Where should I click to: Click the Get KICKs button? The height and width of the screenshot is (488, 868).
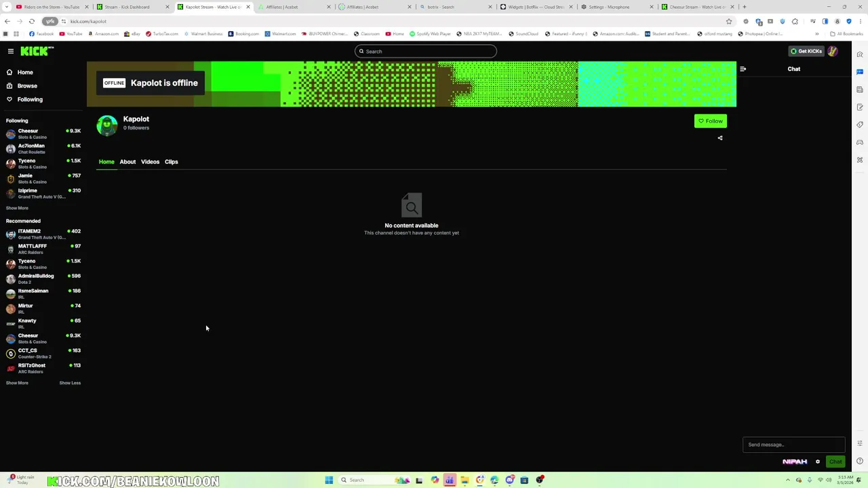click(806, 52)
